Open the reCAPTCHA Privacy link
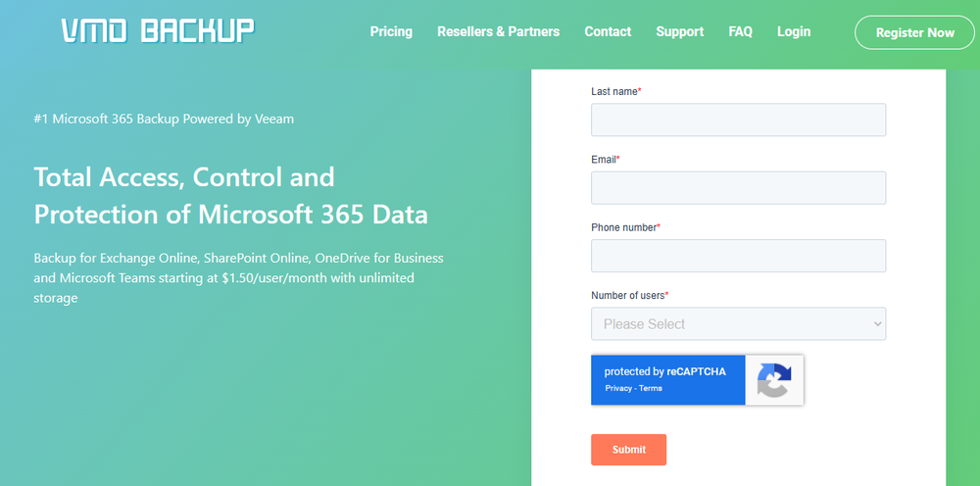The image size is (980, 486). pos(618,388)
